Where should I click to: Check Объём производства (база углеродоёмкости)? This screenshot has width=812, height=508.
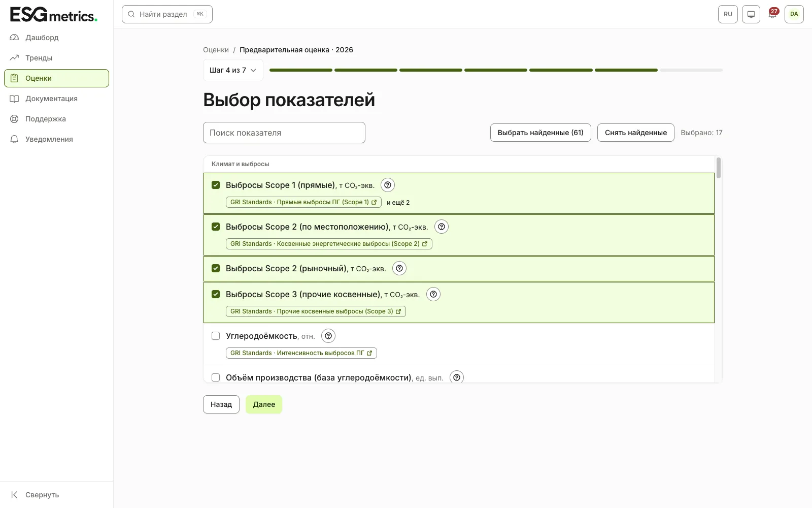[216, 377]
